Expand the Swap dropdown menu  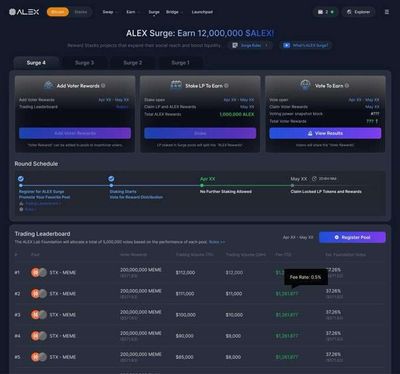tap(110, 12)
